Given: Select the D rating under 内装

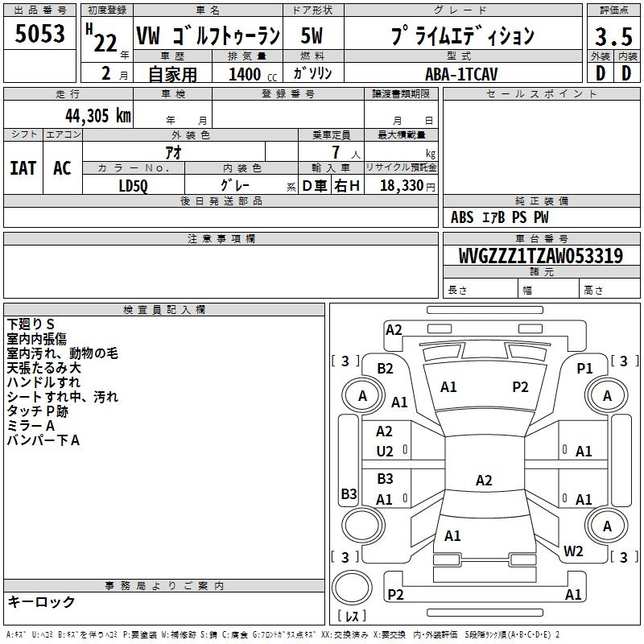Looking at the screenshot, I should (x=626, y=73).
